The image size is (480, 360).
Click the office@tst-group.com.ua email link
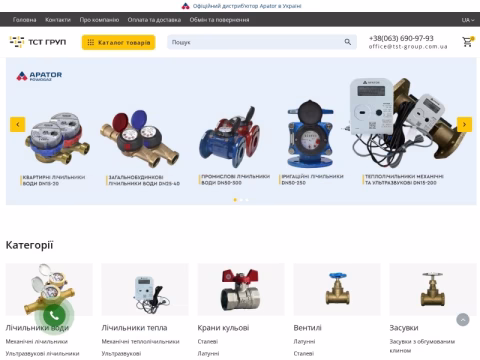coord(408,47)
